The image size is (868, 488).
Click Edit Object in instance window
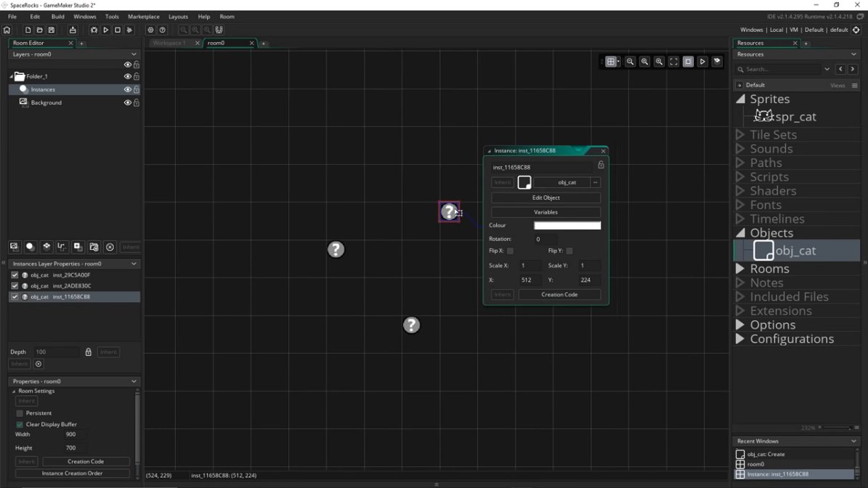pos(545,198)
